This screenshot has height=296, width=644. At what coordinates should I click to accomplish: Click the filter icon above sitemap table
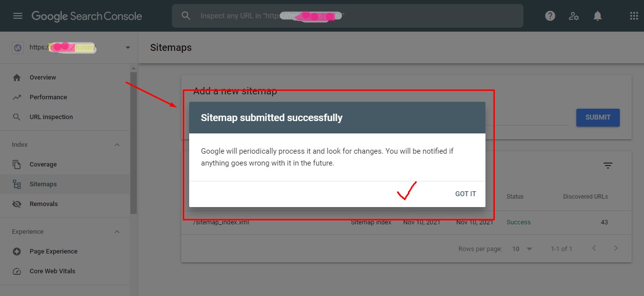(608, 166)
